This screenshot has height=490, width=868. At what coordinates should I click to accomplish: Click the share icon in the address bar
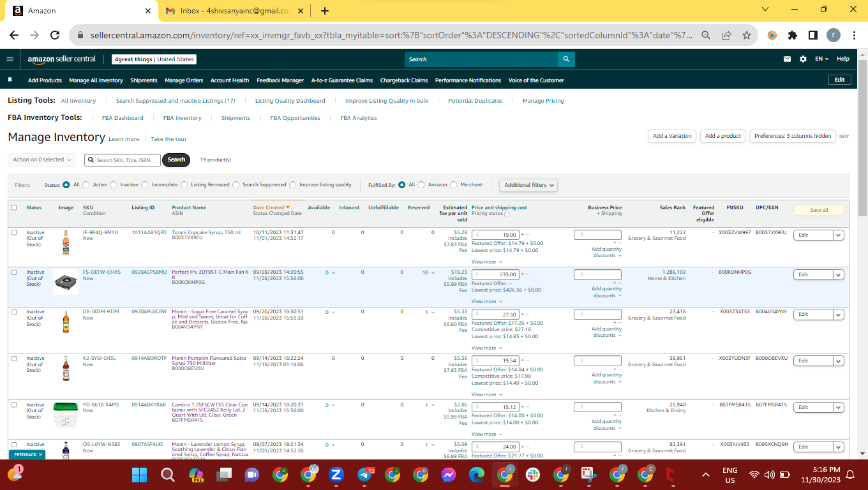pos(726,36)
